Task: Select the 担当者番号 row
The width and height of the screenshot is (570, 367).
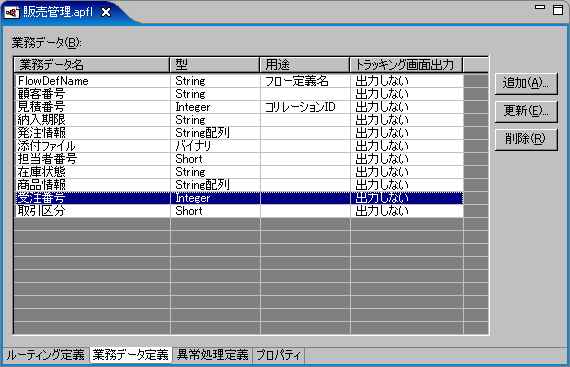Action: (x=239, y=159)
